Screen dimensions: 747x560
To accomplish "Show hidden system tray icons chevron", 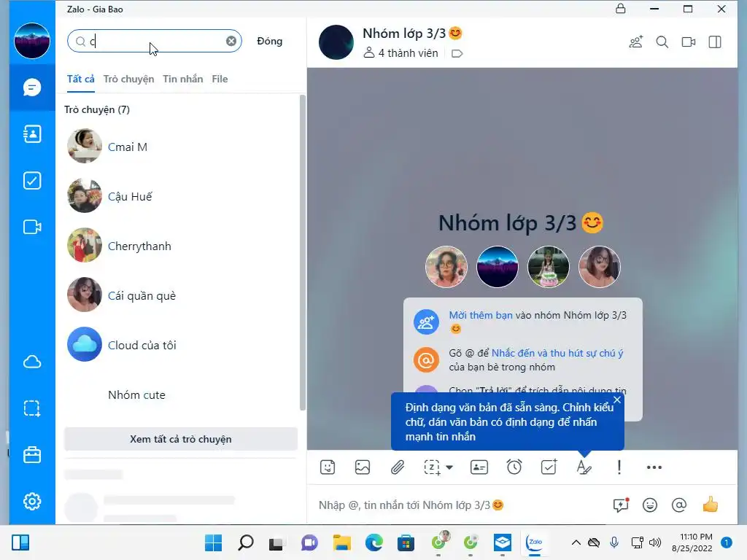I will tap(576, 542).
